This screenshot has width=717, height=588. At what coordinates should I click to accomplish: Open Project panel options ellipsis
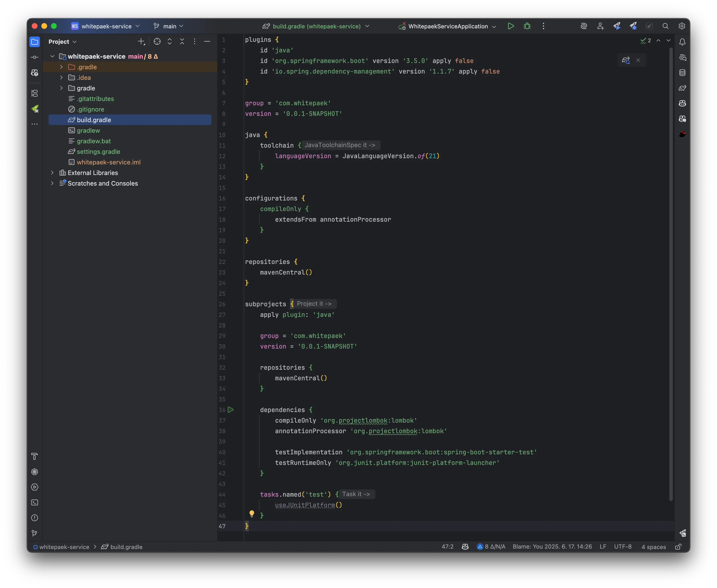tap(194, 41)
